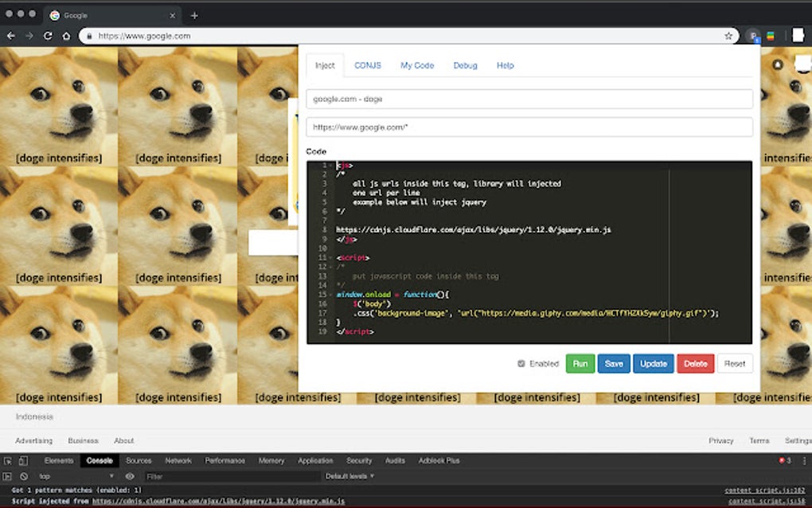Bookmark this page with the star icon
The height and width of the screenshot is (508, 812).
tap(728, 36)
